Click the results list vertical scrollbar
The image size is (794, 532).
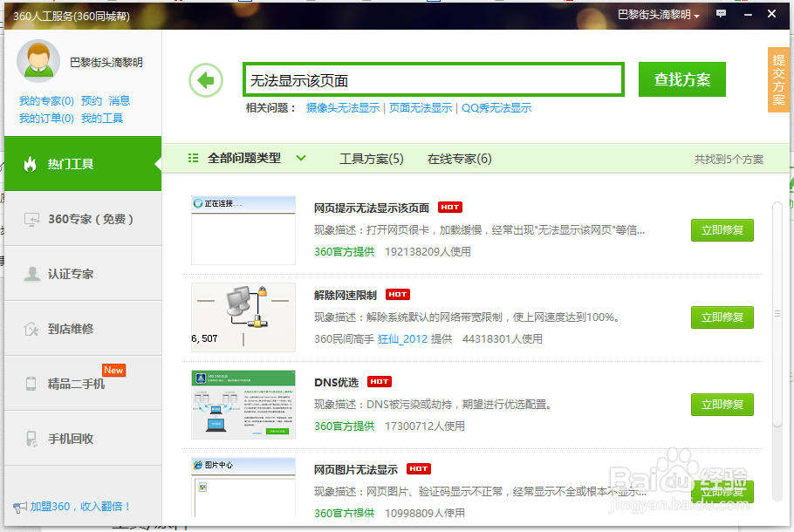pyautogui.click(x=777, y=314)
